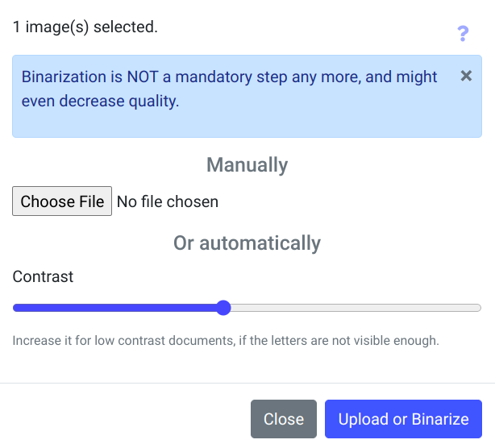Viewport: 495px width, 448px height.
Task: Set the Contrast slider to its maximum end
Action: [x=480, y=308]
